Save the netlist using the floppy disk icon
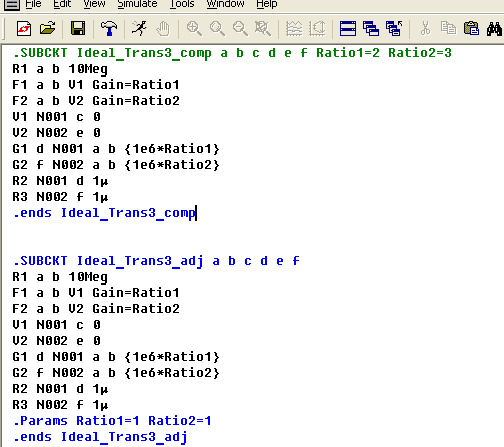The width and height of the screenshot is (504, 447). [78, 29]
